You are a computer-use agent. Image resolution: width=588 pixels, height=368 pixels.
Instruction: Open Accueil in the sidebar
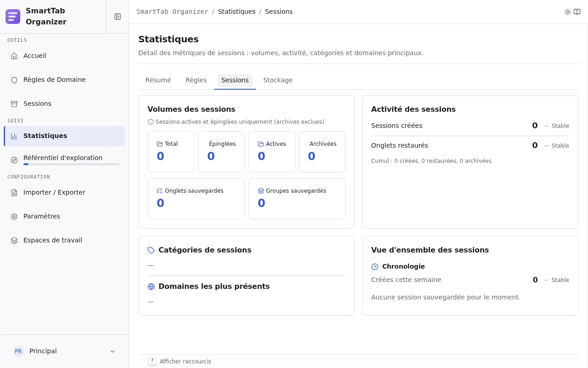(64, 56)
